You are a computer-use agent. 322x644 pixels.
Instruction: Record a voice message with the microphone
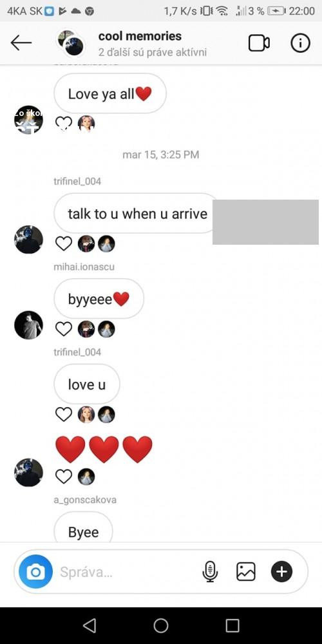coord(210,572)
